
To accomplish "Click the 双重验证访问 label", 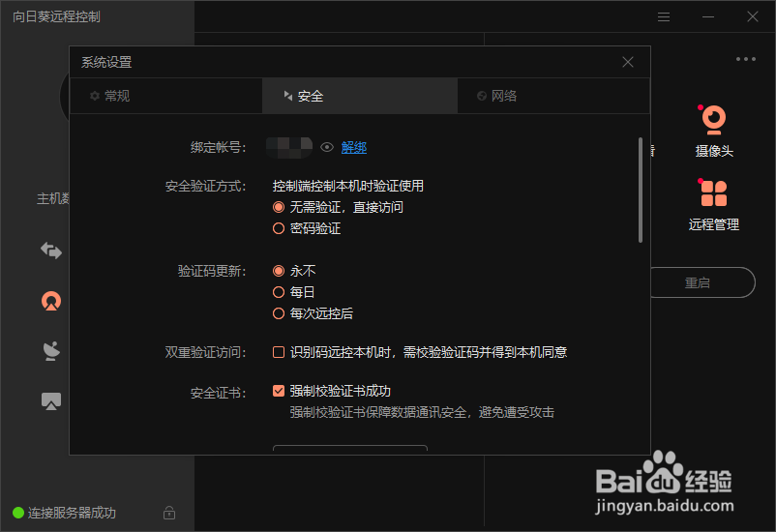I will pos(205,352).
